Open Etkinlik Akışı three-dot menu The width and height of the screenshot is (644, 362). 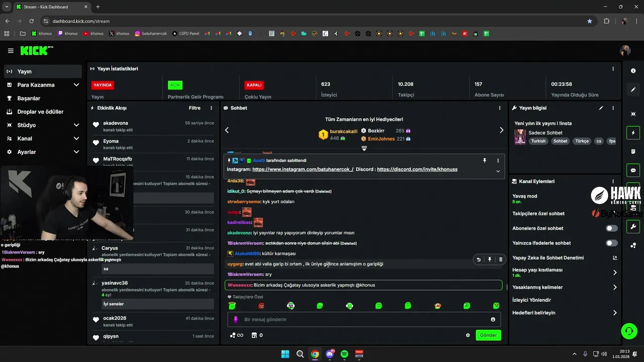211,108
